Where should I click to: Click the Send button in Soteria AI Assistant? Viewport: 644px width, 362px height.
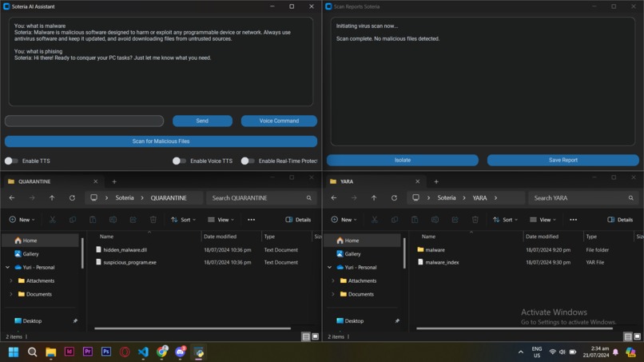[x=202, y=121]
